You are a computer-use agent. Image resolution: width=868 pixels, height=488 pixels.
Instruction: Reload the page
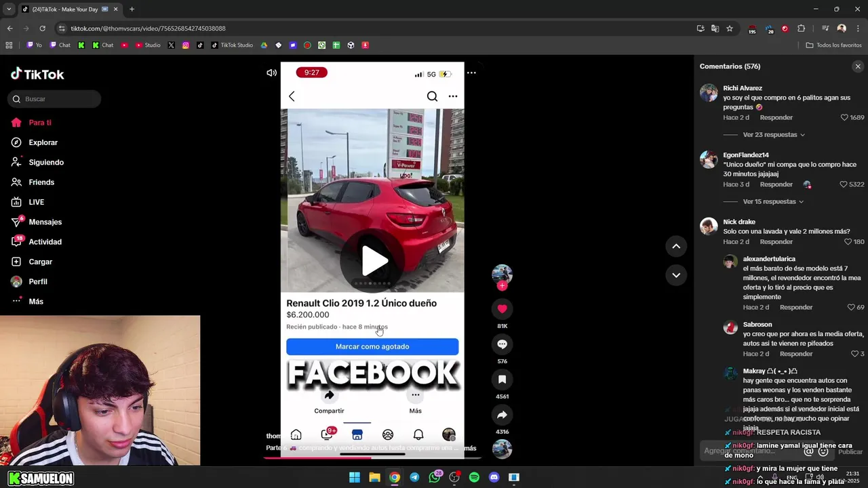tap(42, 28)
